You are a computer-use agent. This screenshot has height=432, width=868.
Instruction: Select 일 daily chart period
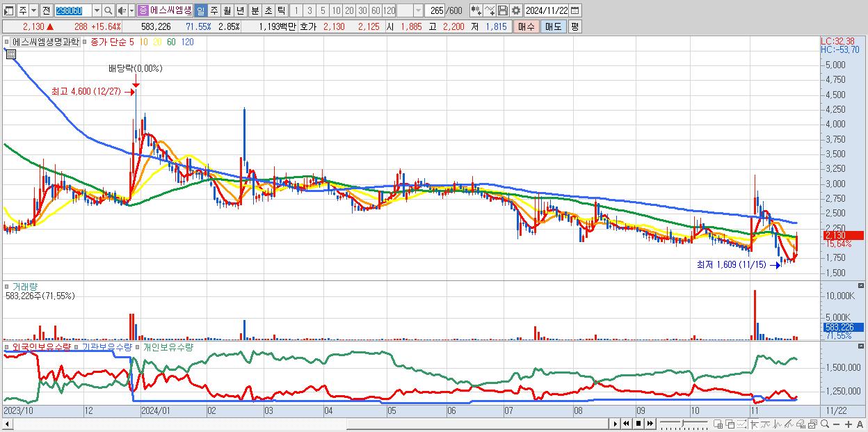[200, 10]
